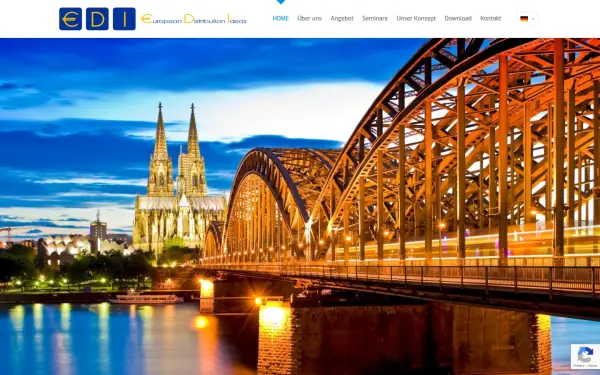This screenshot has width=600, height=375.
Task: Open the Seminare menu item
Action: [375, 18]
